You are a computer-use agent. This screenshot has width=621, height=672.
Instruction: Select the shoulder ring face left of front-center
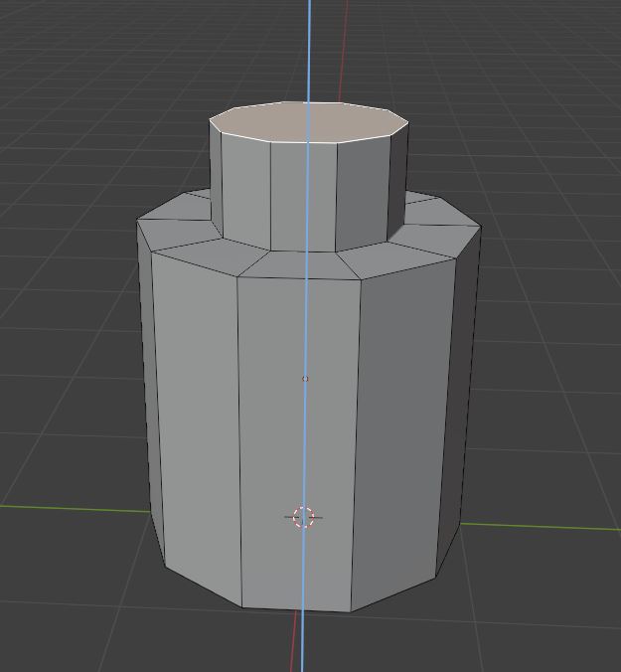click(199, 253)
